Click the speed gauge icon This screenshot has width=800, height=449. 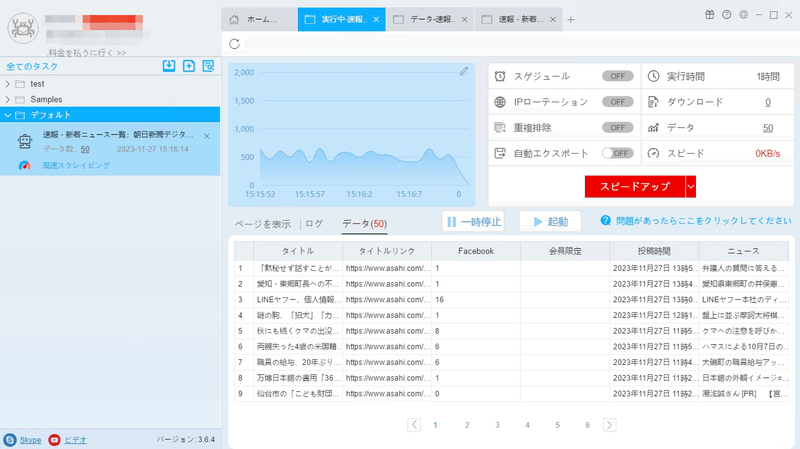[653, 153]
